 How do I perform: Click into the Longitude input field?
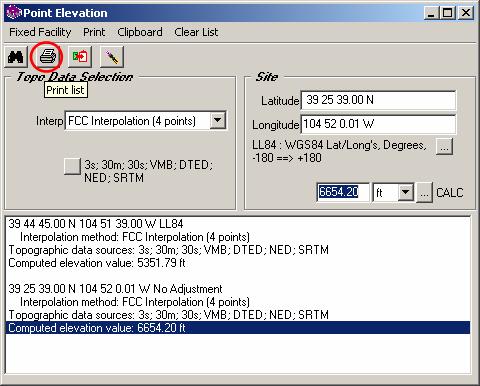(x=378, y=124)
